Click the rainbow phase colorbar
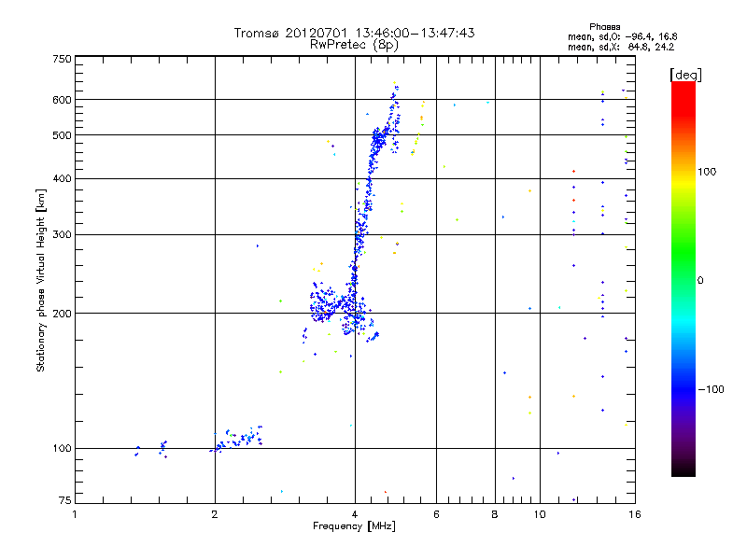The width and height of the screenshot is (747, 560). [x=684, y=279]
